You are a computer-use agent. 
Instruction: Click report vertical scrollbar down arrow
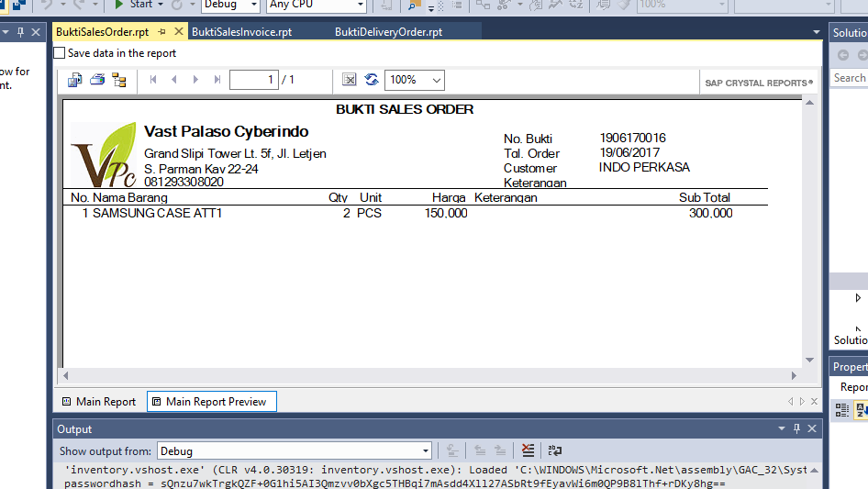(x=810, y=360)
